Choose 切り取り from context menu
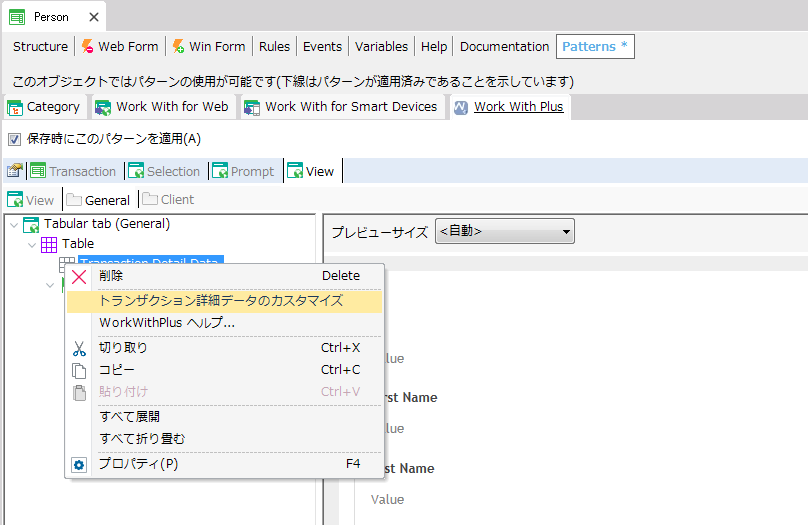Image resolution: width=808 pixels, height=525 pixels. [225, 348]
